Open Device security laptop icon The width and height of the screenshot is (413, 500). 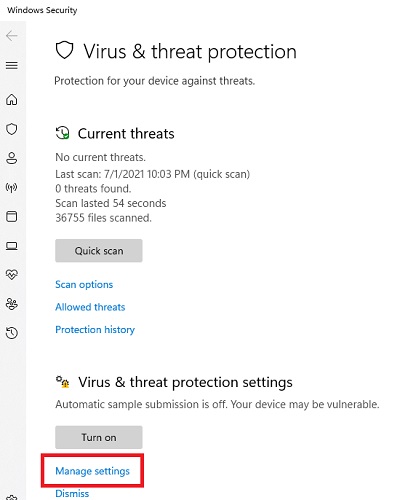coord(12,246)
